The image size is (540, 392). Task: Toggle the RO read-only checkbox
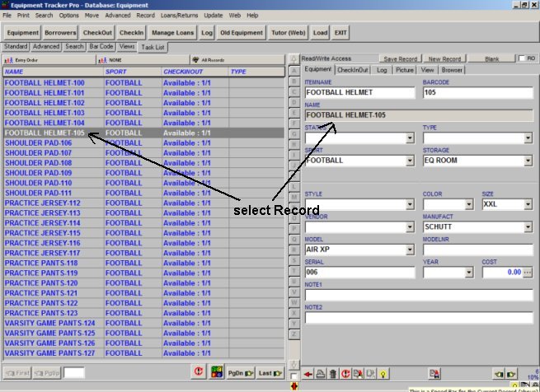pyautogui.click(x=521, y=58)
